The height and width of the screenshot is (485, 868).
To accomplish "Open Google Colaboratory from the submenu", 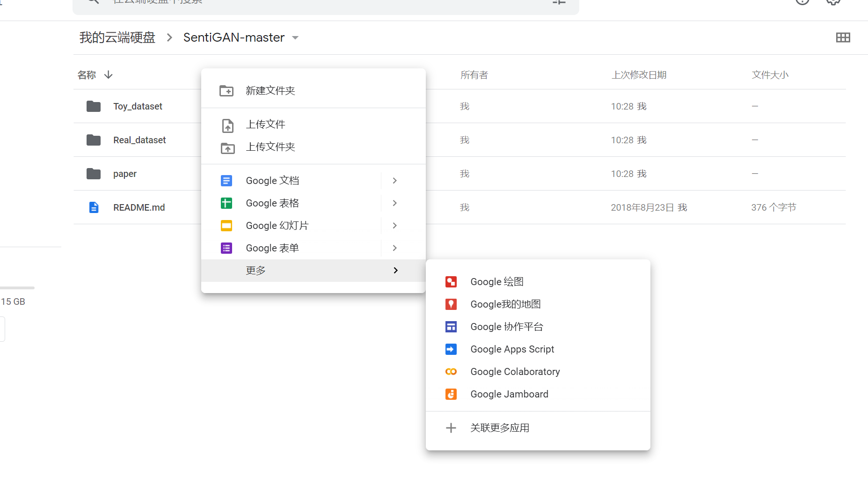I will (x=515, y=371).
